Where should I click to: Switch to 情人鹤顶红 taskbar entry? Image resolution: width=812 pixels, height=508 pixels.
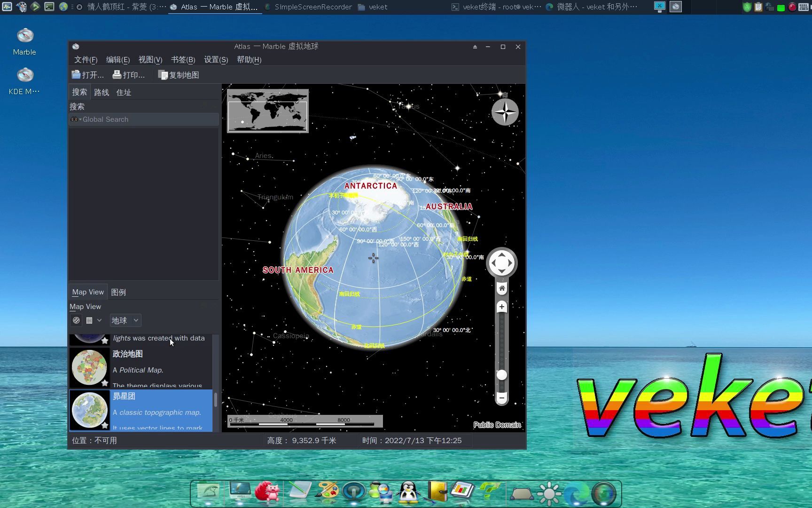click(x=121, y=7)
